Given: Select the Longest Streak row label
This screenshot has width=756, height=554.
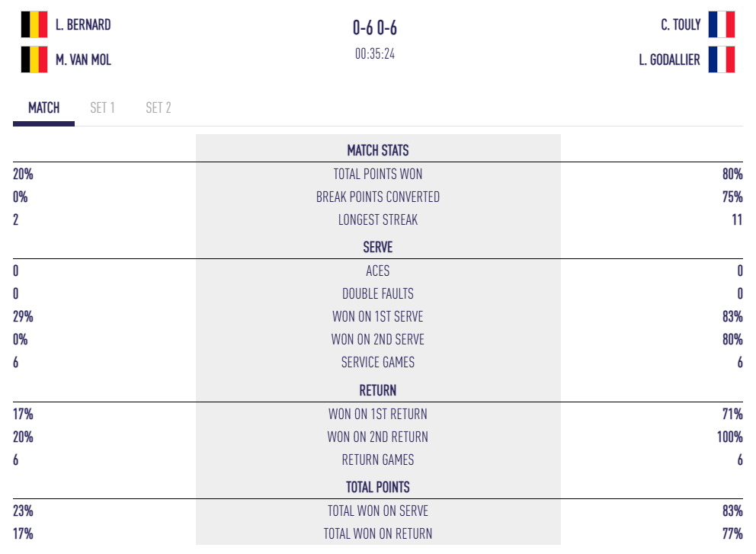Looking at the screenshot, I should coord(378,219).
